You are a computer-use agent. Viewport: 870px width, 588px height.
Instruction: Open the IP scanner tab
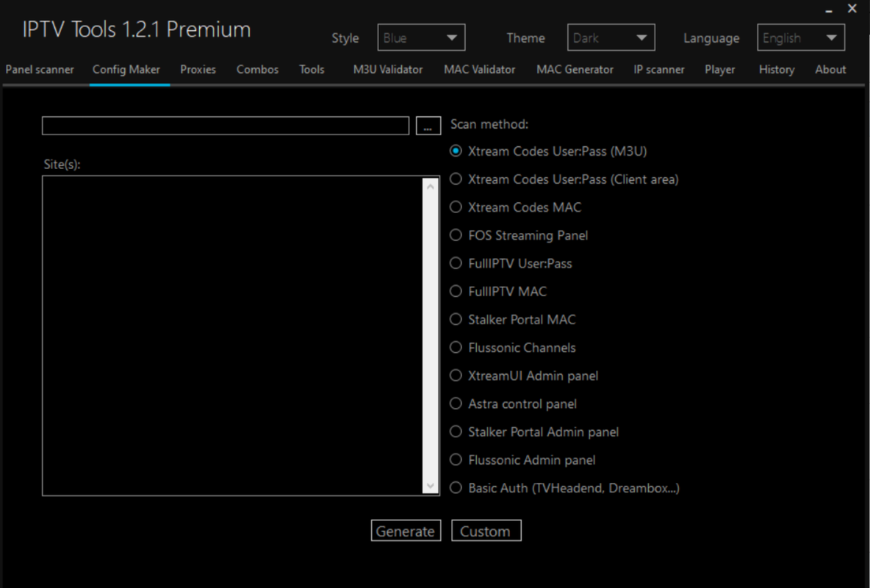coord(659,69)
